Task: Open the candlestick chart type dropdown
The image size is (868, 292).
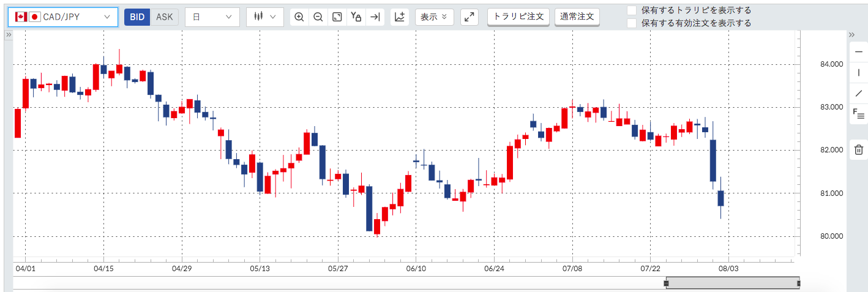Action: (x=265, y=17)
